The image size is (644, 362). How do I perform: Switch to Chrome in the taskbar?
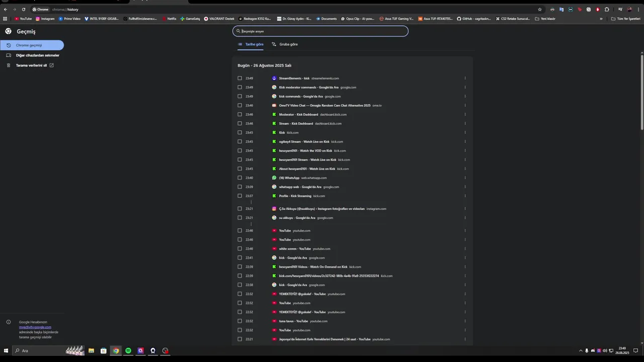116,350
